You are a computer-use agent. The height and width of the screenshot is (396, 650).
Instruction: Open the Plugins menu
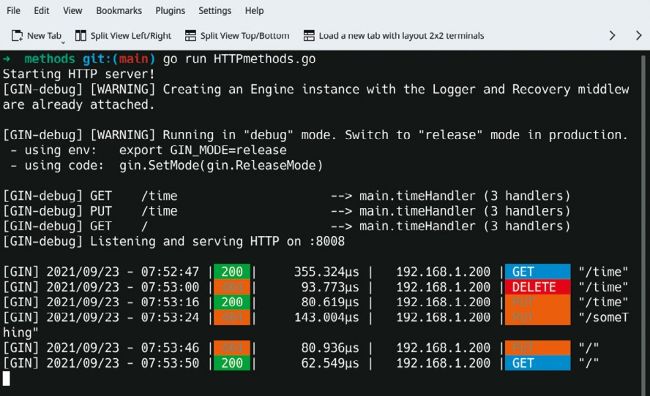(170, 10)
